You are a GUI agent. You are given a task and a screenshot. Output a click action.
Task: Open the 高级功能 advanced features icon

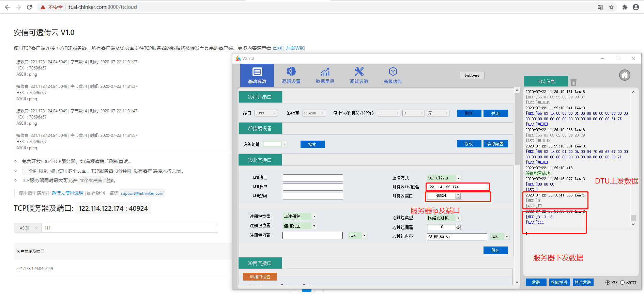(393, 71)
